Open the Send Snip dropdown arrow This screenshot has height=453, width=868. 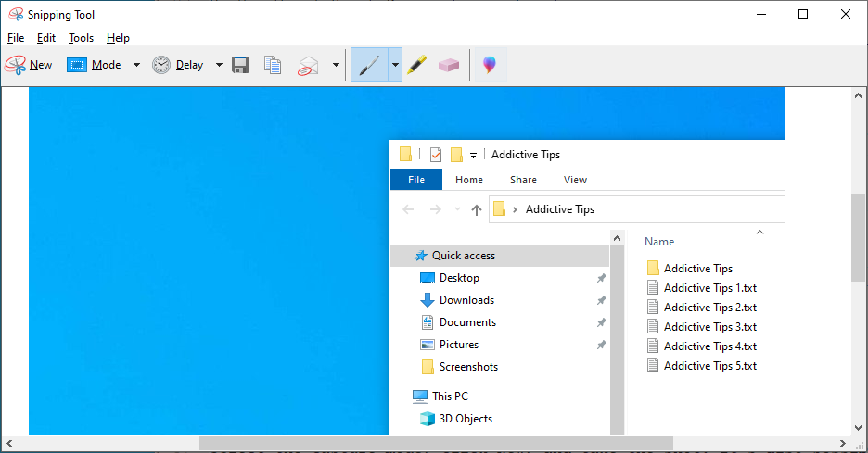click(336, 65)
